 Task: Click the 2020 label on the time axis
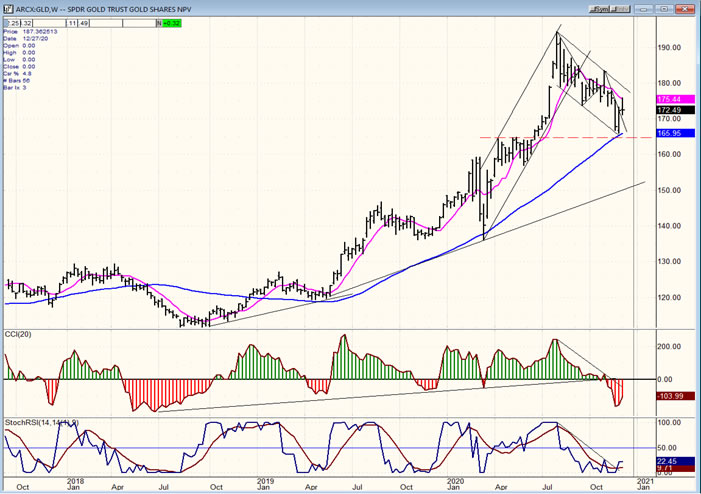pyautogui.click(x=454, y=481)
